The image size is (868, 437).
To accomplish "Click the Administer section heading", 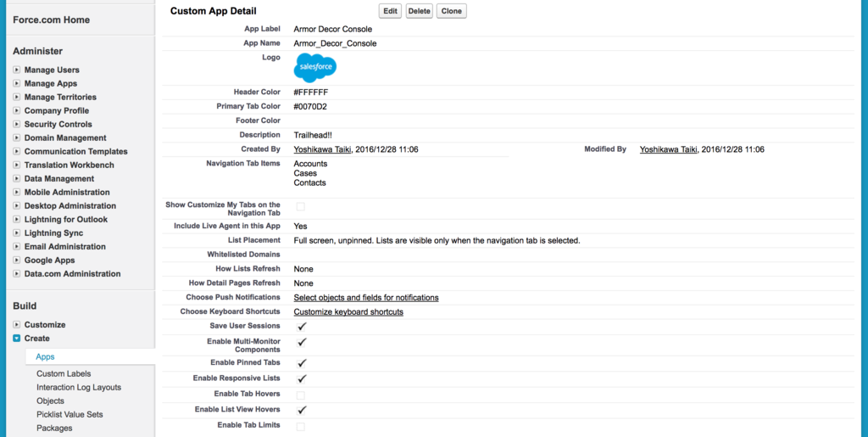I will pyautogui.click(x=37, y=52).
